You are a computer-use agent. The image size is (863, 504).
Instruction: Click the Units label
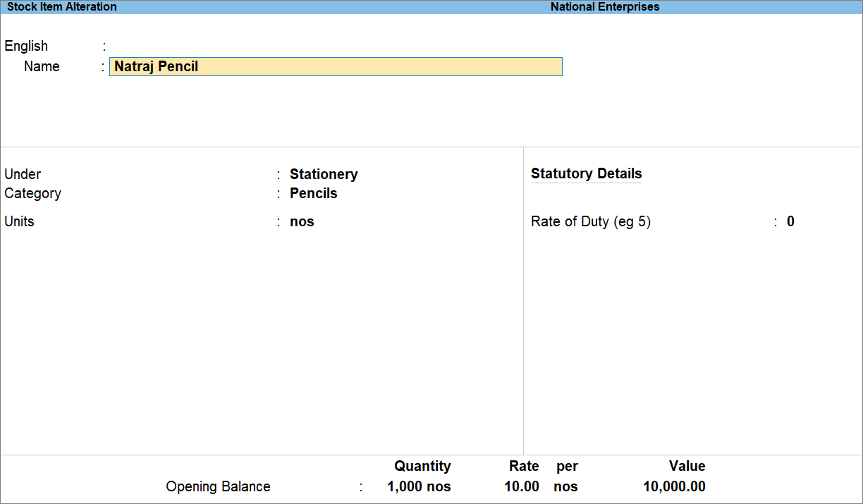pos(19,221)
